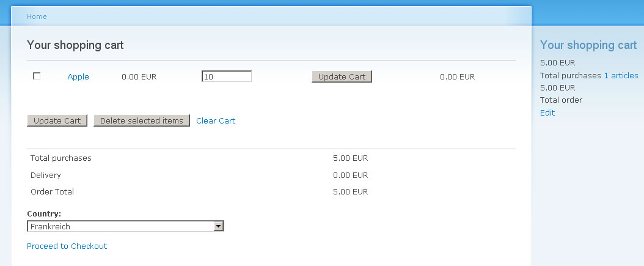Click Total order text in sidebar

point(561,100)
